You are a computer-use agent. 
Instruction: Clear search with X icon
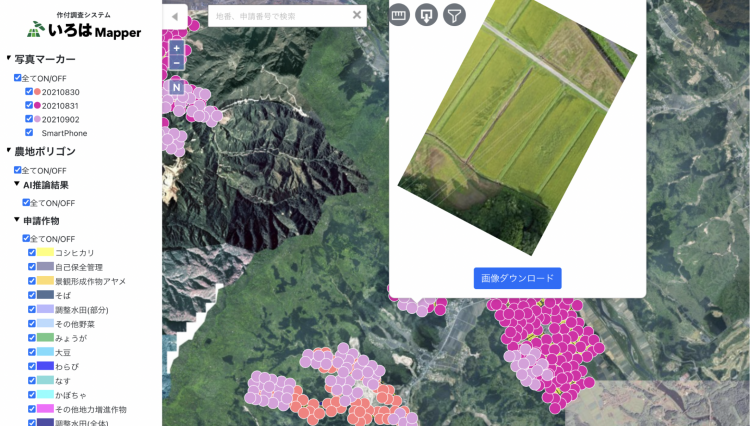click(357, 15)
